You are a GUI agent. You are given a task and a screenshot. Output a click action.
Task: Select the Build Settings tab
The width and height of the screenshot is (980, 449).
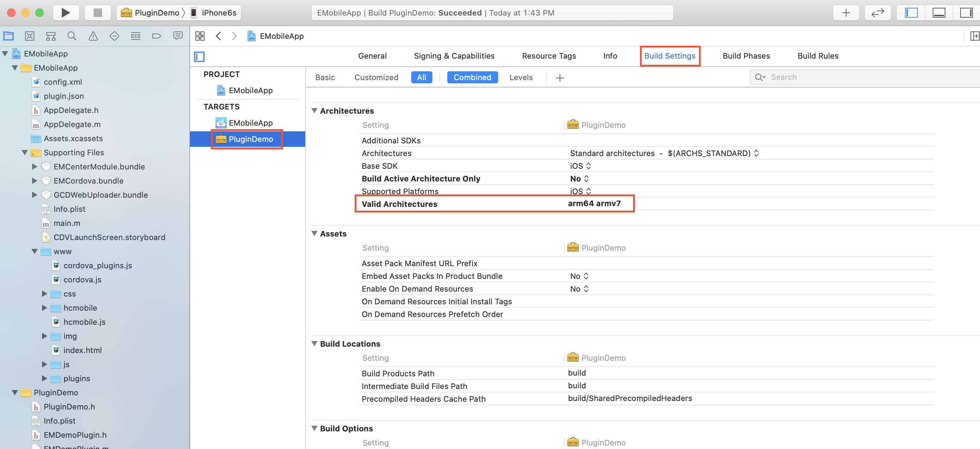coord(669,56)
